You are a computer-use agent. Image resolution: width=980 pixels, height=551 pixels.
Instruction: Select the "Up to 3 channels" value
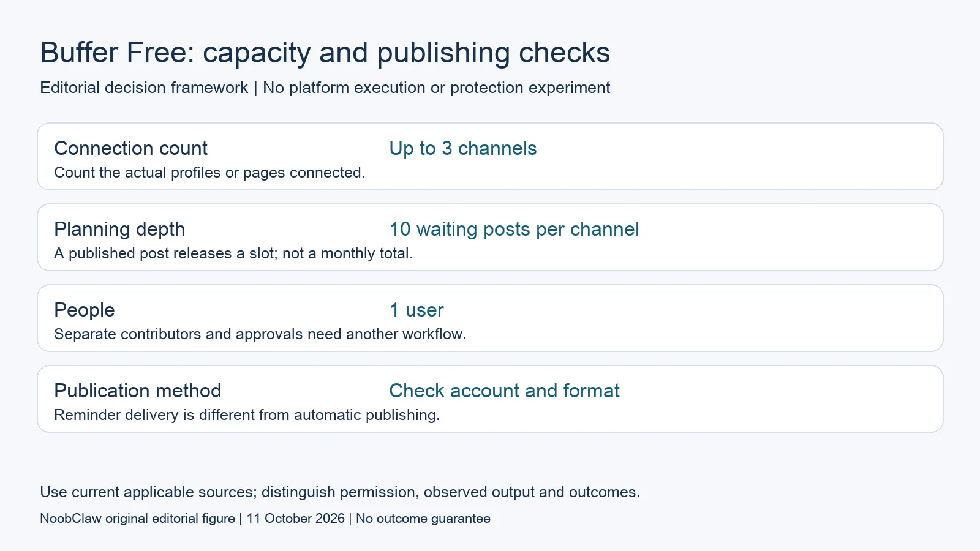[x=463, y=148]
